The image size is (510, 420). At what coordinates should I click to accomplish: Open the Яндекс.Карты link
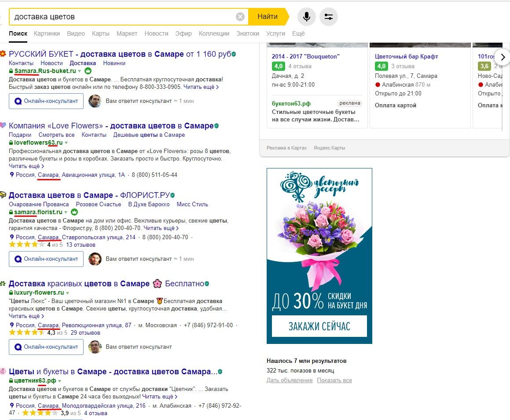click(329, 148)
